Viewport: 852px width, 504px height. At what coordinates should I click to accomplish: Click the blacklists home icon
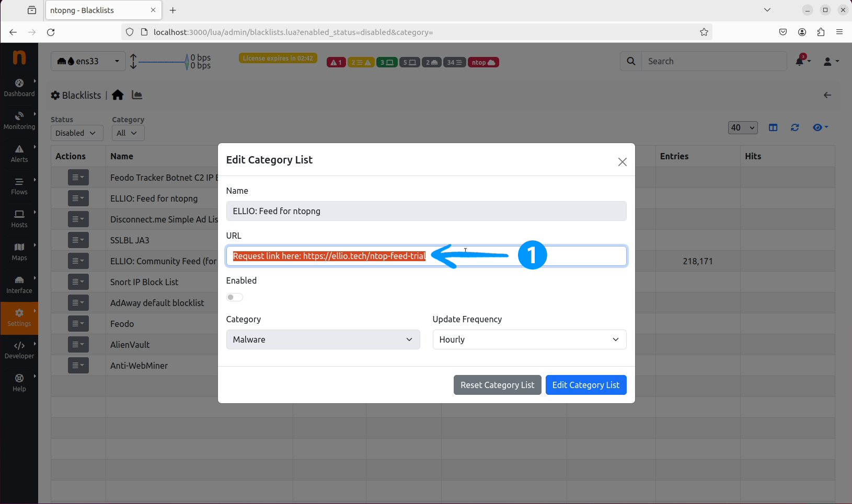[118, 95]
